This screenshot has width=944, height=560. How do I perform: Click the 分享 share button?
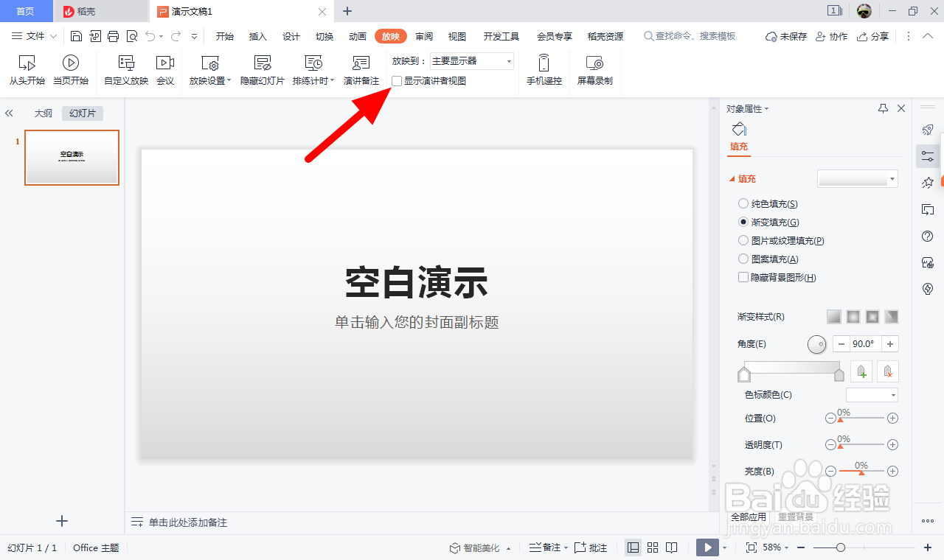(x=873, y=35)
